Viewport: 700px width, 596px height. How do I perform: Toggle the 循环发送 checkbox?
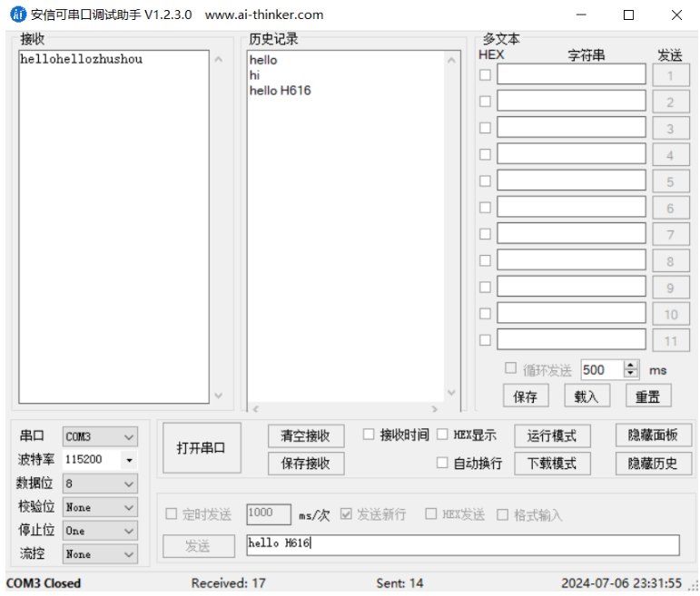[510, 368]
